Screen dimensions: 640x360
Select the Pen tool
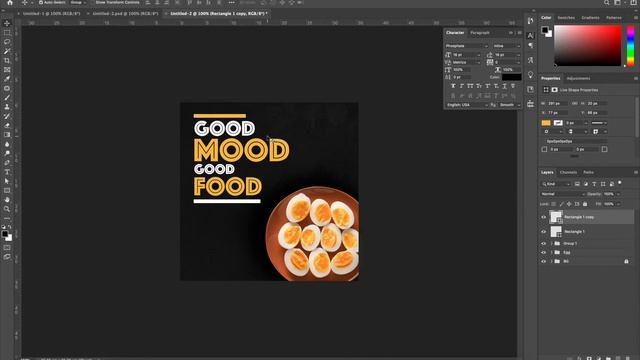7,162
